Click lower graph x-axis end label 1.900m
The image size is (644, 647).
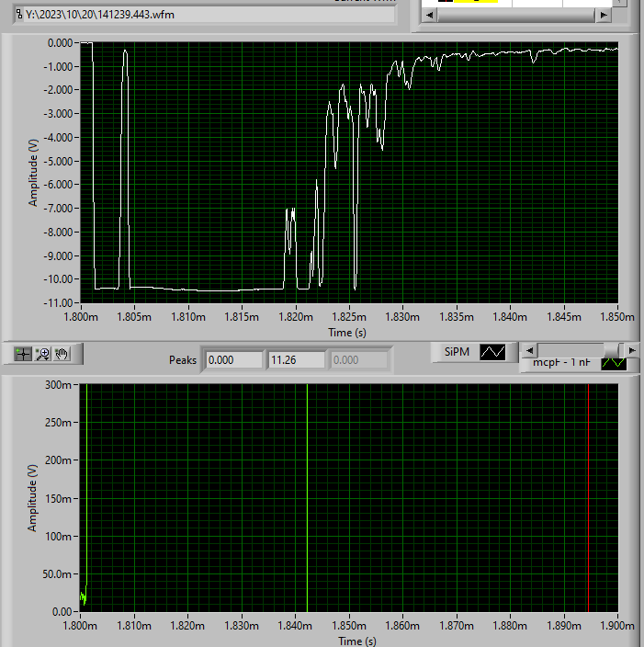pos(617,626)
